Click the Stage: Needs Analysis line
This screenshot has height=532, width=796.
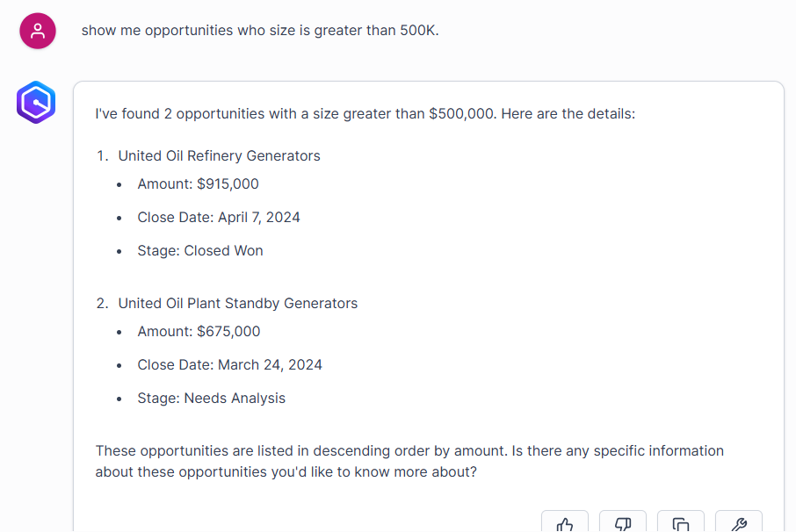coord(211,399)
